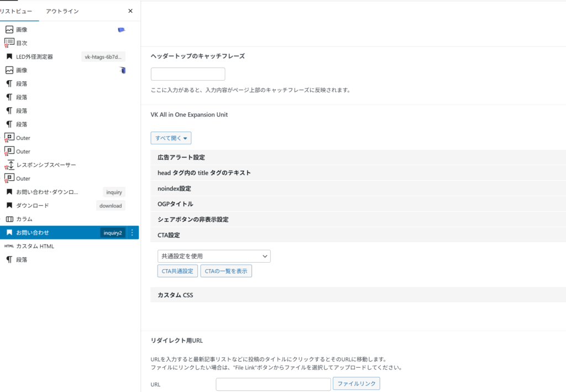The width and height of the screenshot is (566, 392).
Task: Click the bookmark icon beside お問い合わせ･ダウンロ…
Action: (9, 192)
